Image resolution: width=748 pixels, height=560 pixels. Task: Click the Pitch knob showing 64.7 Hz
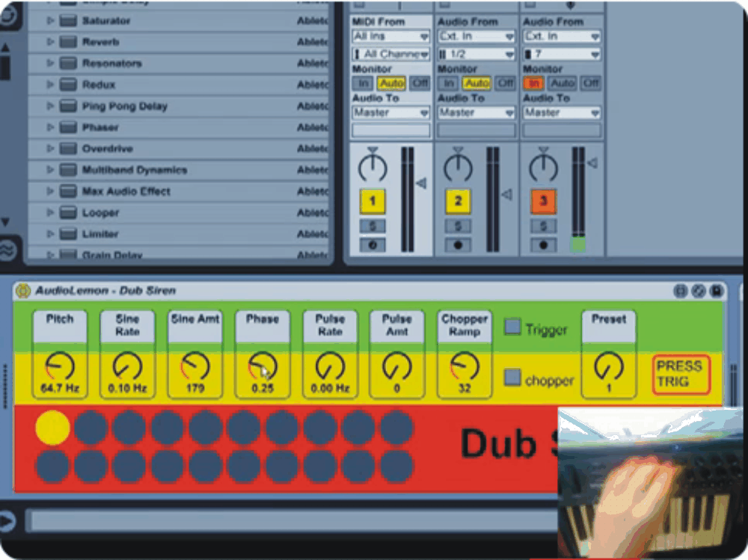coord(59,366)
